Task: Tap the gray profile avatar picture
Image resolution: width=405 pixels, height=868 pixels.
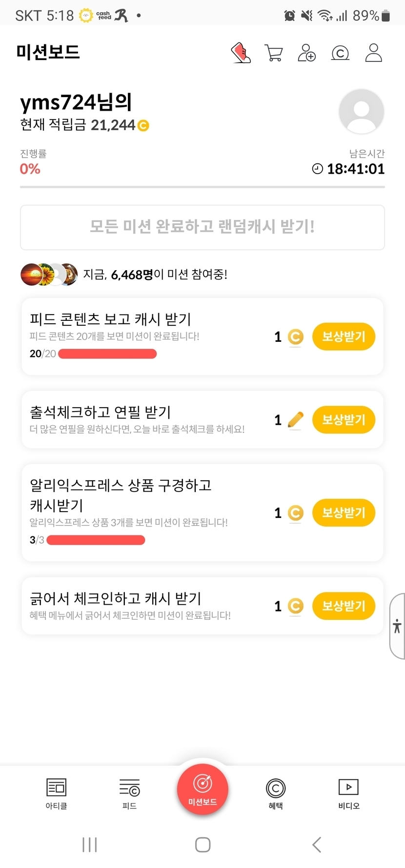Action: (361, 111)
